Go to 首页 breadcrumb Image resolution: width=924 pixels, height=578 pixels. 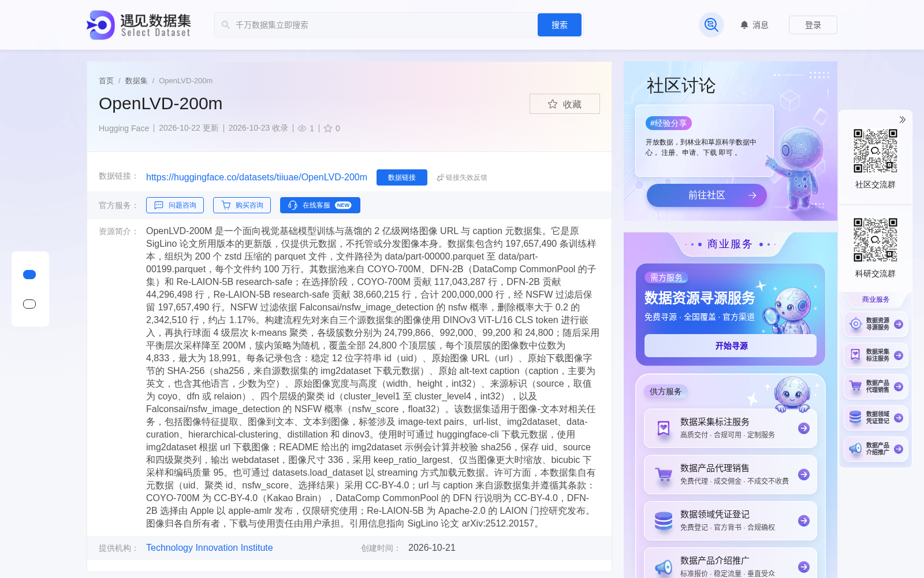click(106, 81)
